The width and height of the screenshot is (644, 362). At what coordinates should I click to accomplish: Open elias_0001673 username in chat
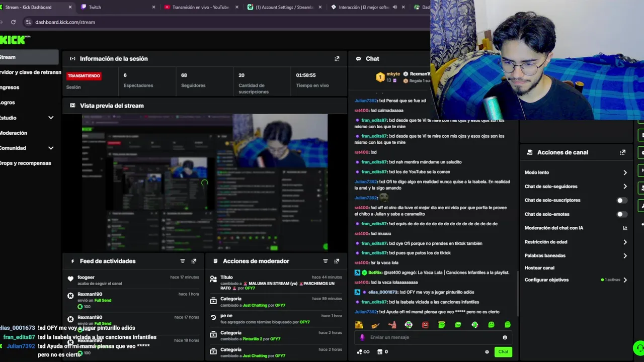tap(383, 292)
